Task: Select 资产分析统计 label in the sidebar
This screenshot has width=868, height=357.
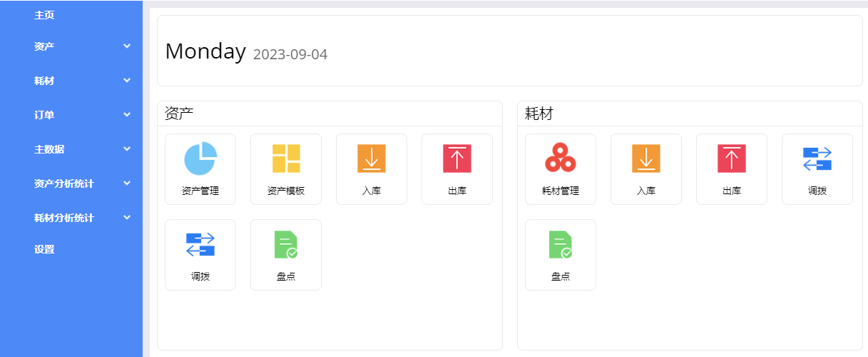Action: pos(64,183)
